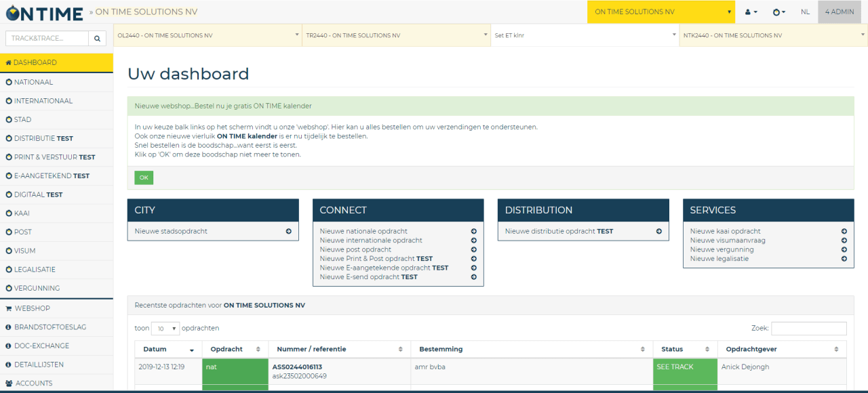Open the settings circle icon menu
This screenshot has width=868, height=393.
779,12
